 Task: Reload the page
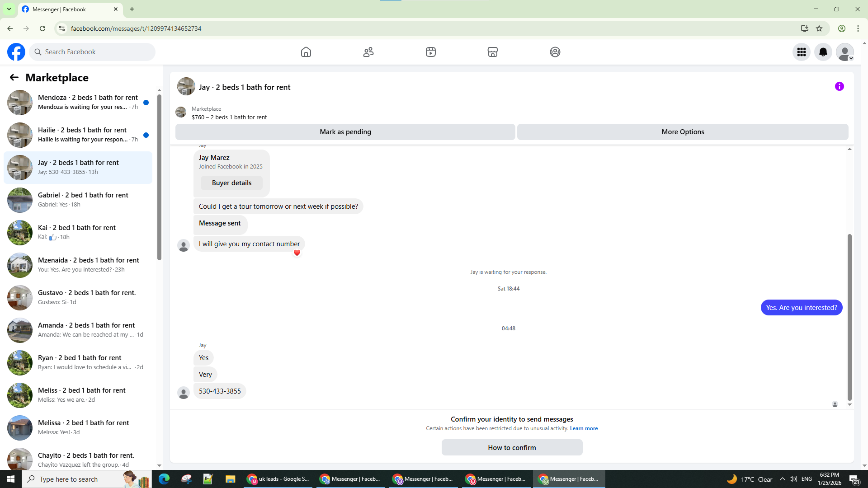click(x=42, y=28)
